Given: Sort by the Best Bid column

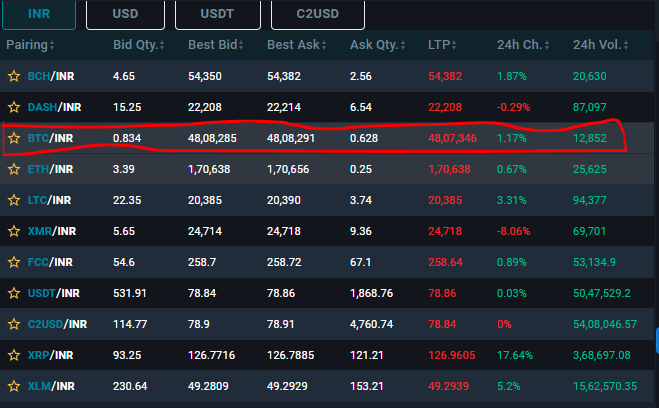Looking at the screenshot, I should pyautogui.click(x=216, y=45).
